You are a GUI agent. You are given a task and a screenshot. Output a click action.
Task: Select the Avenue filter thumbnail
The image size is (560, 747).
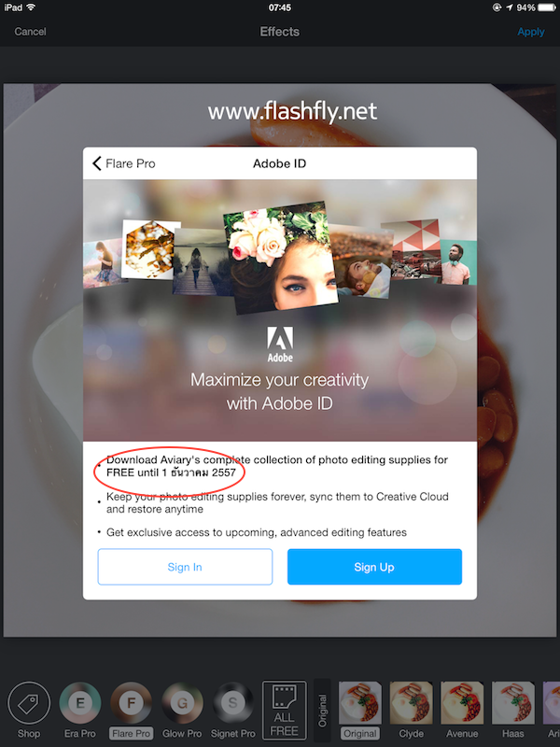click(x=462, y=703)
